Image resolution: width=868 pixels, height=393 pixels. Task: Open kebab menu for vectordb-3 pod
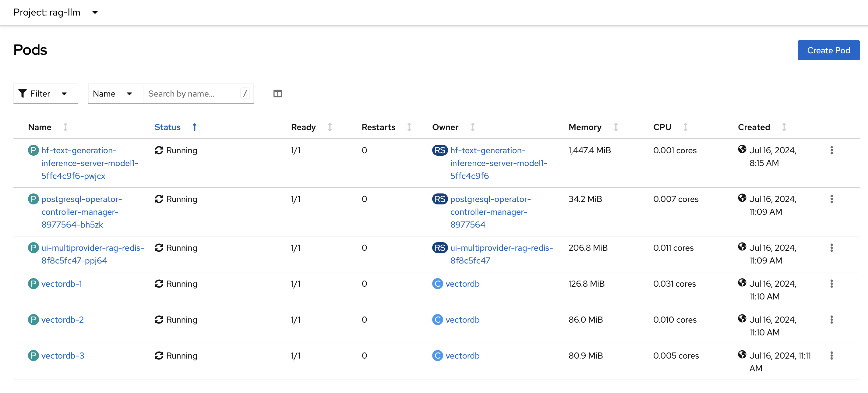pyautogui.click(x=831, y=355)
